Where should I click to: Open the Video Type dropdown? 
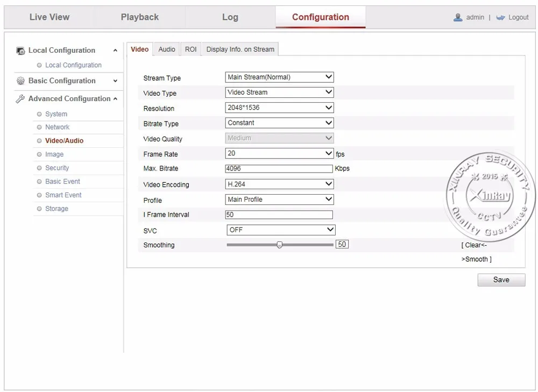(x=279, y=92)
